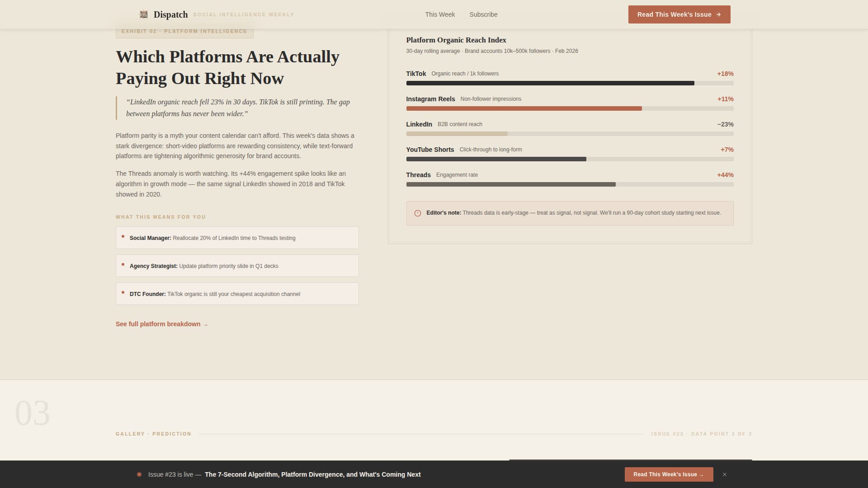Click the TikTok +18% value
868x488 pixels.
(725, 74)
